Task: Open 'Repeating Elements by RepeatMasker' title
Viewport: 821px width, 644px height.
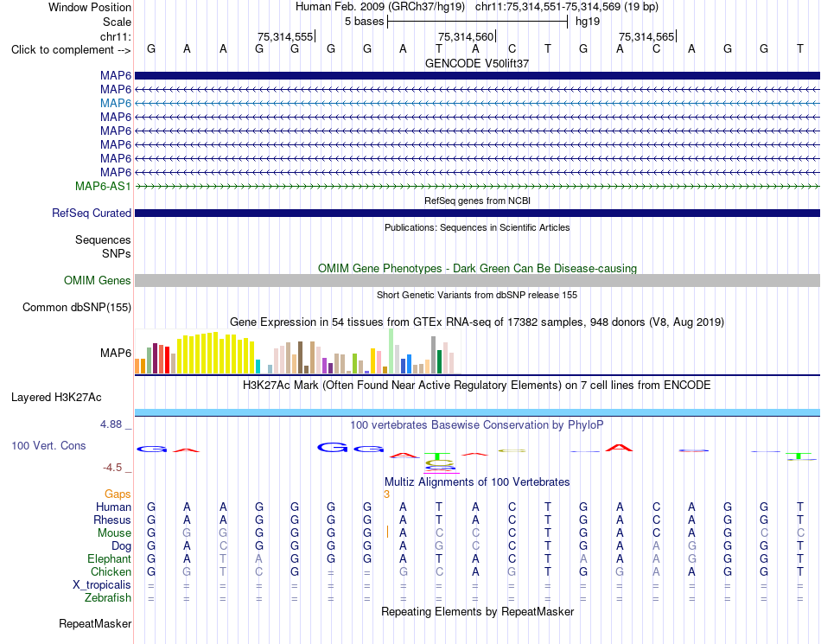Action: tap(477, 611)
